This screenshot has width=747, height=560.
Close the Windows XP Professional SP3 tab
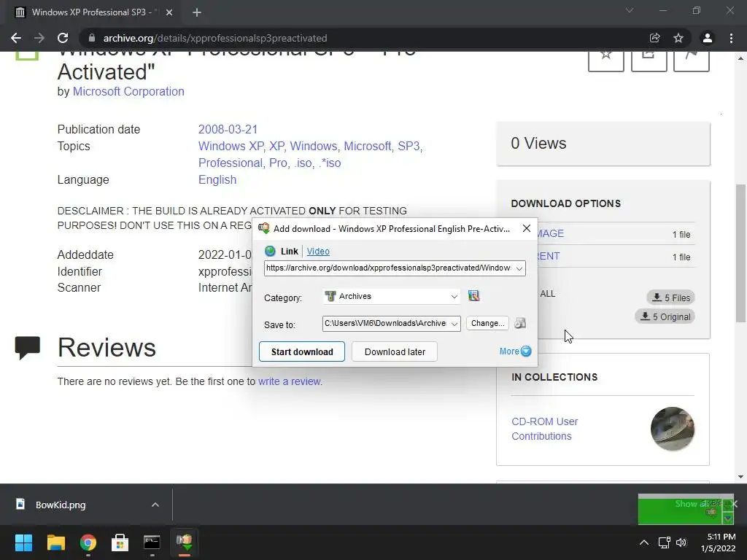169,12
